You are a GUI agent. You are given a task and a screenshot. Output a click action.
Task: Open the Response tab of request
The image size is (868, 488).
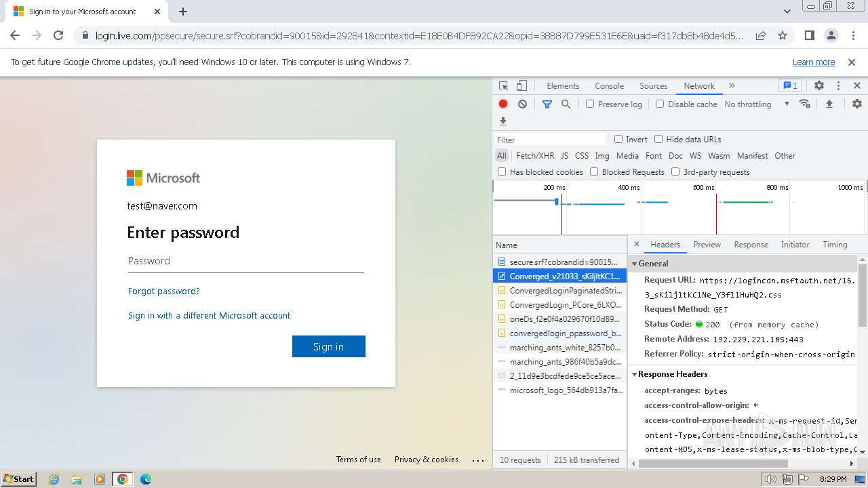click(751, 245)
